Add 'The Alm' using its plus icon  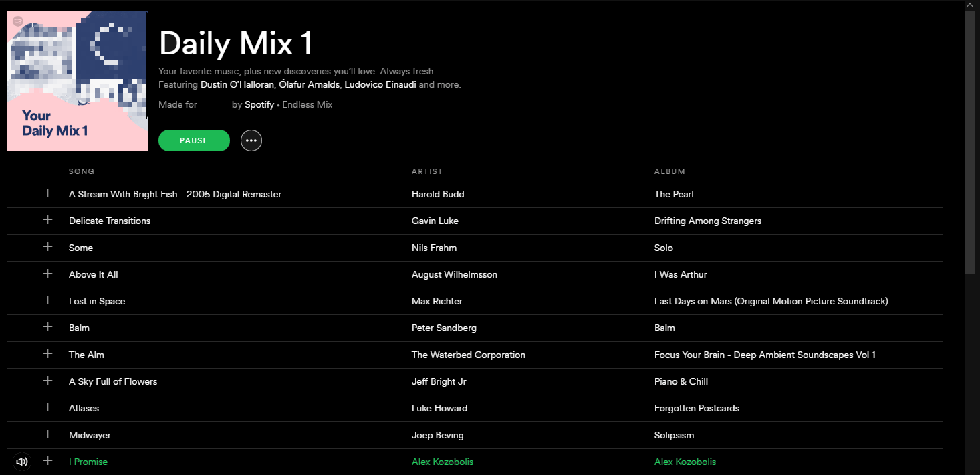click(47, 354)
